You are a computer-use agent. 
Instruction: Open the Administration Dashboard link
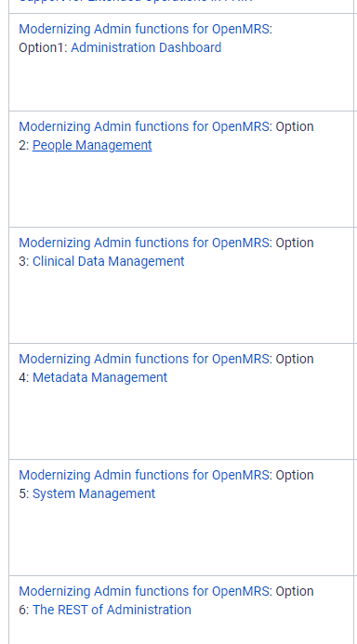click(x=146, y=47)
